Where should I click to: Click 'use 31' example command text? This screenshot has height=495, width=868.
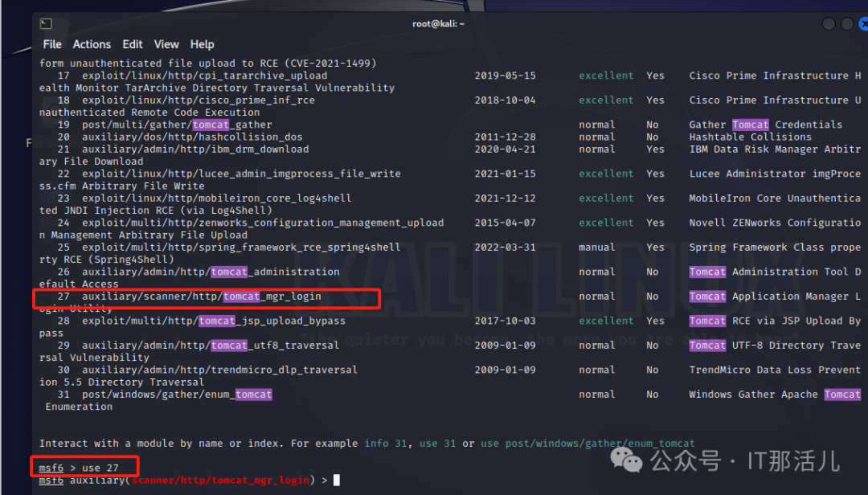coord(437,444)
